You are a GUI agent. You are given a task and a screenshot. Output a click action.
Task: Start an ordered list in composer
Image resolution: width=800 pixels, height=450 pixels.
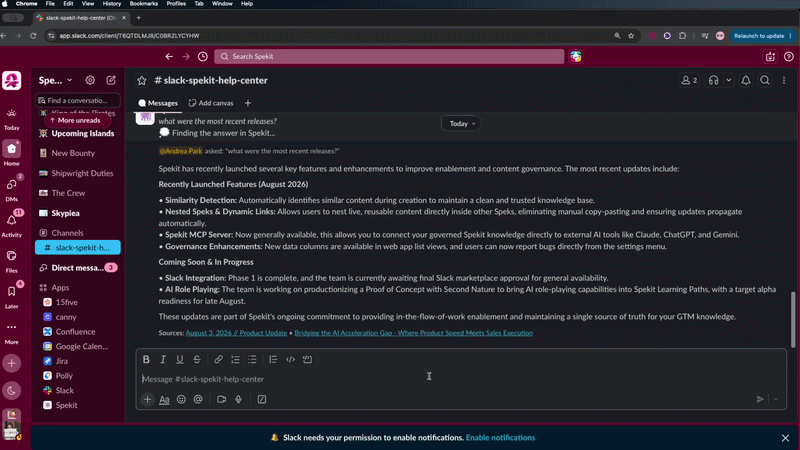pos(235,359)
